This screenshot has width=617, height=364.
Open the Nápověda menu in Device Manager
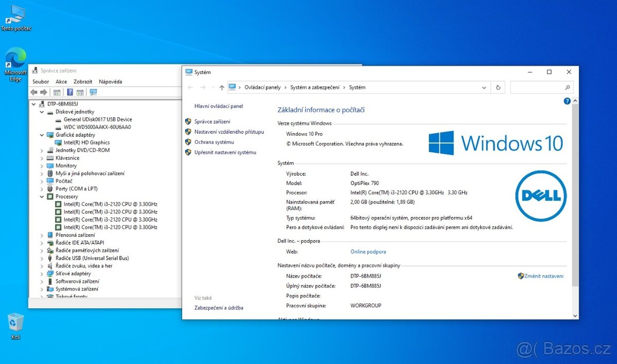pyautogui.click(x=111, y=81)
